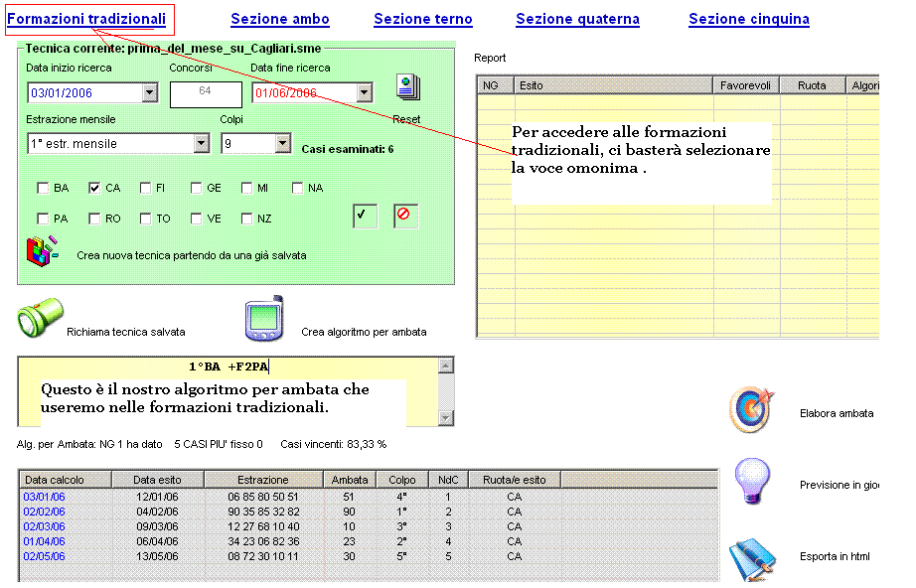The width and height of the screenshot is (916, 588).
Task: Check the PA wheel checkbox
Action: click(x=43, y=219)
